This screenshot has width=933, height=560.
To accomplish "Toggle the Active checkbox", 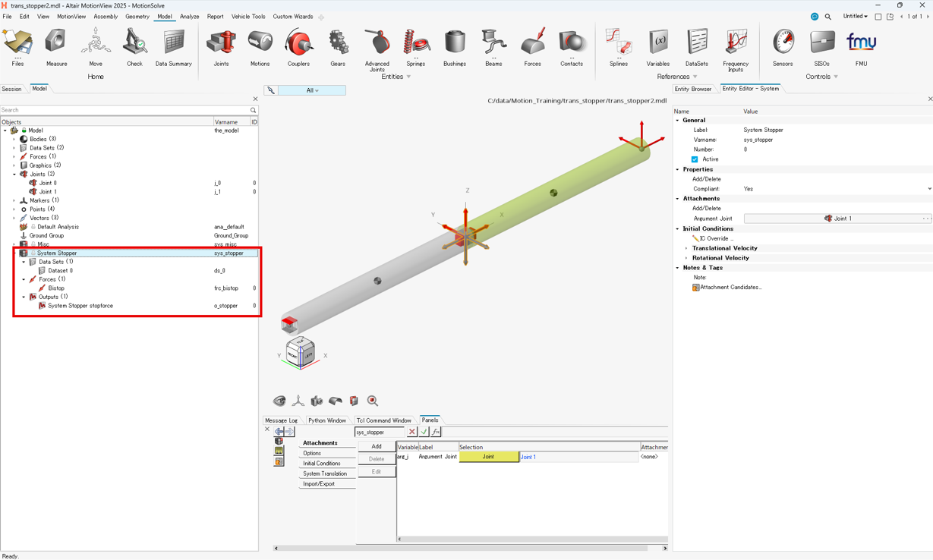I will pos(695,159).
